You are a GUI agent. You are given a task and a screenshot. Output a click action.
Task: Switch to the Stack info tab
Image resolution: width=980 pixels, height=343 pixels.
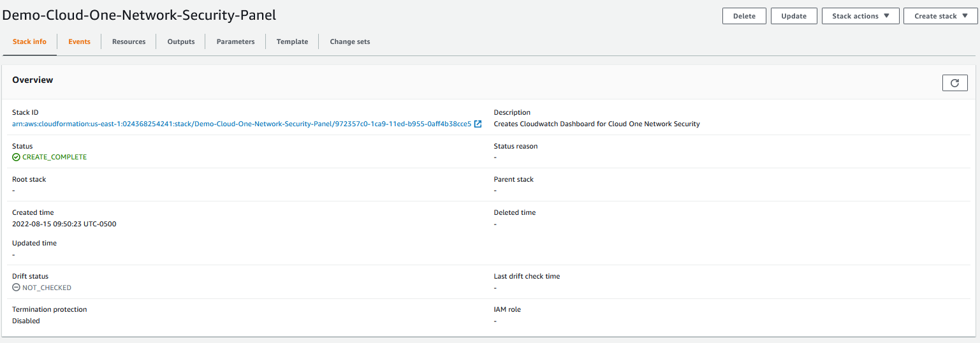pyautogui.click(x=29, y=41)
